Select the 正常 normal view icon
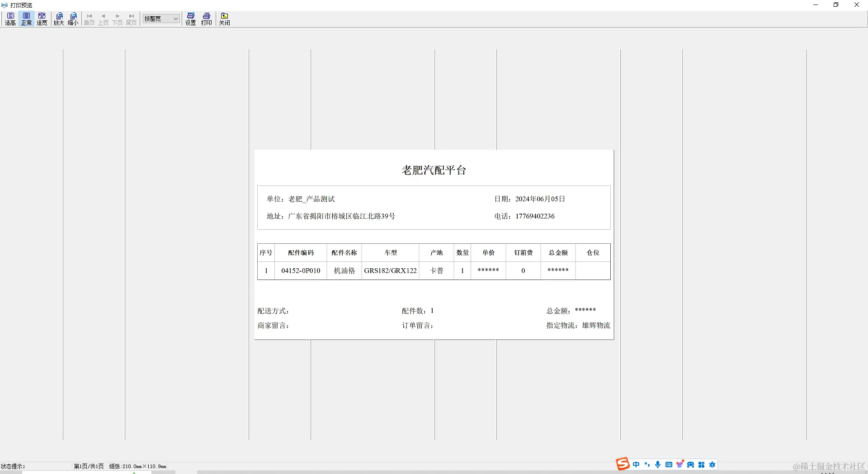 pos(26,19)
